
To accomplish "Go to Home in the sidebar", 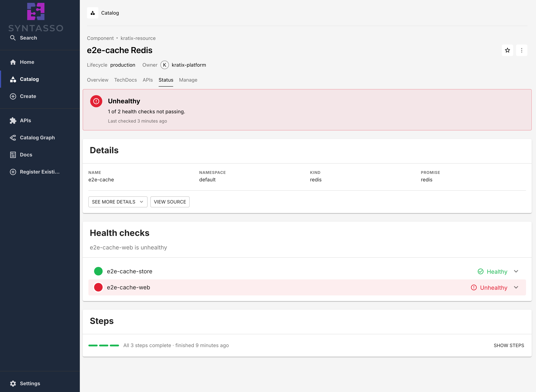I will pos(27,62).
